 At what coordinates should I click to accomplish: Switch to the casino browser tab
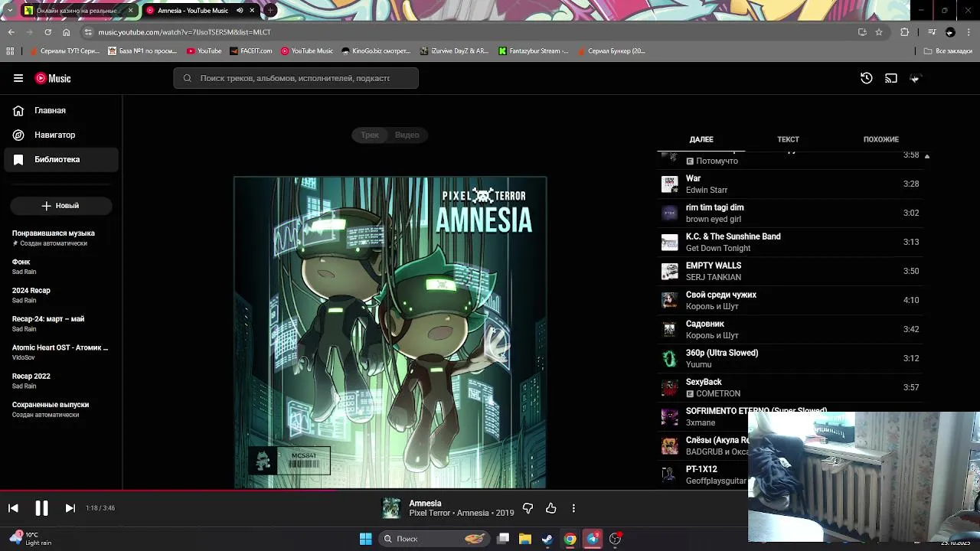pos(78,11)
